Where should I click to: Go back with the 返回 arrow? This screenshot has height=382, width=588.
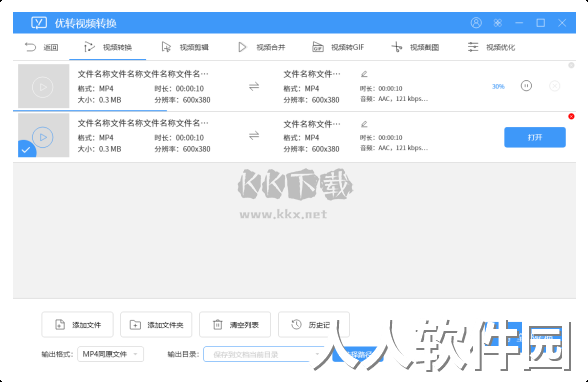click(x=41, y=47)
